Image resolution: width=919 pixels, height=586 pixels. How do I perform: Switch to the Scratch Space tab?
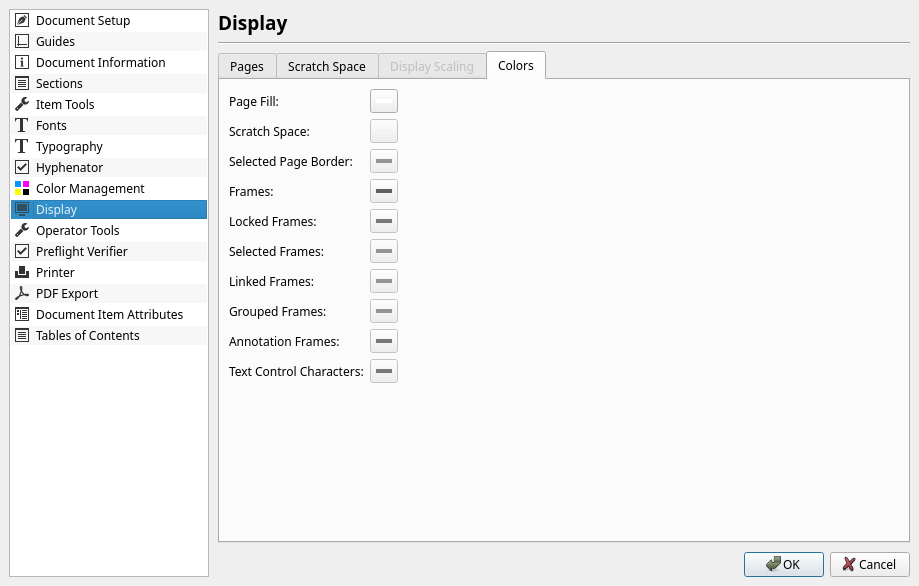[327, 67]
